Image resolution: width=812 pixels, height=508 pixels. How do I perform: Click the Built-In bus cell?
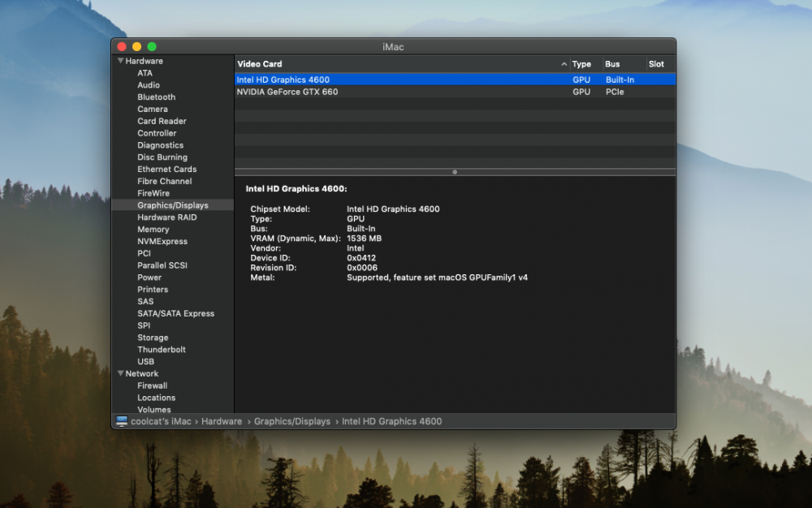pyautogui.click(x=620, y=80)
